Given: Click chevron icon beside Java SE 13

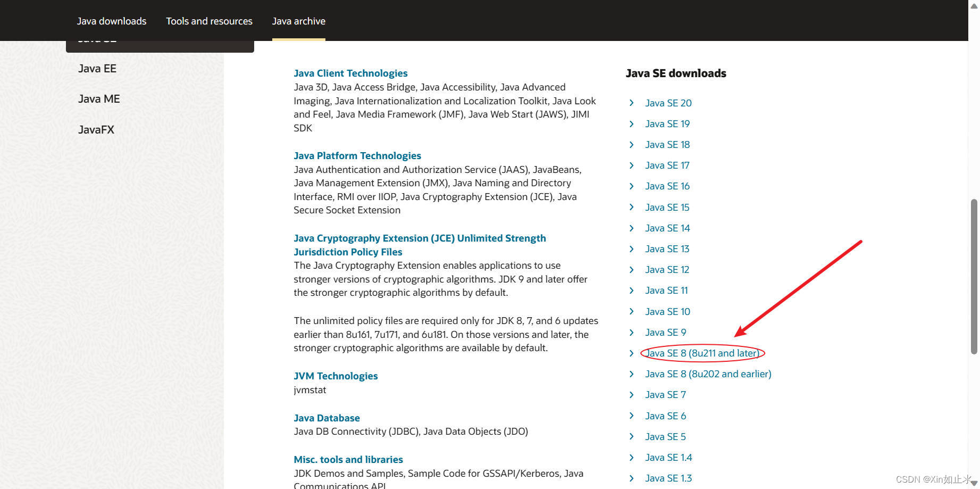Looking at the screenshot, I should coord(631,248).
